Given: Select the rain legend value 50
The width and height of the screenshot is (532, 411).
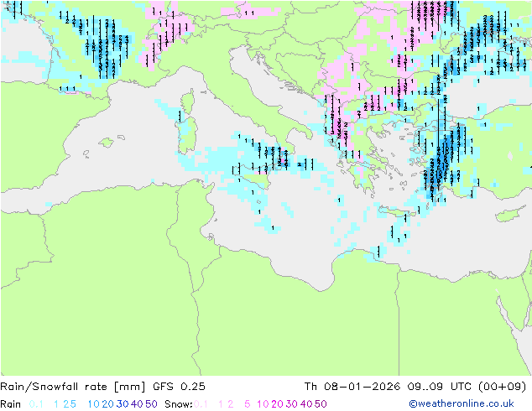Looking at the screenshot, I should tap(151, 404).
